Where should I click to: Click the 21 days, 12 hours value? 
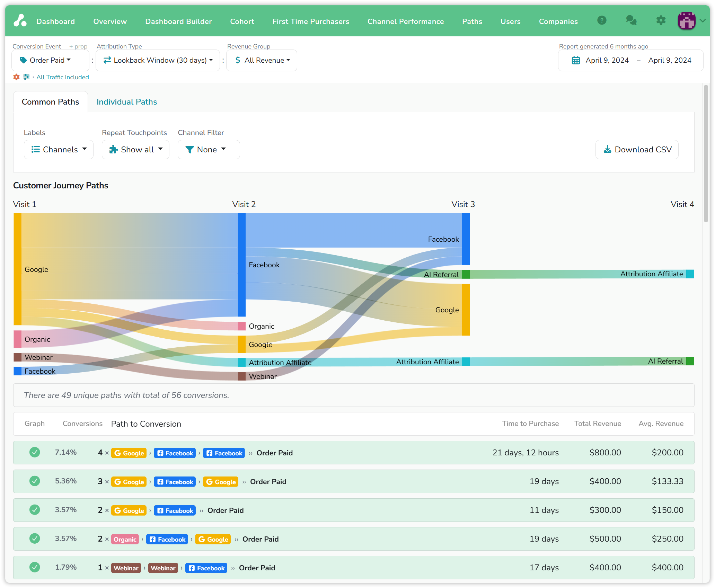[526, 453]
